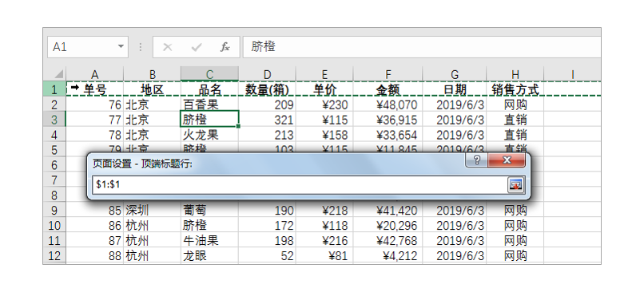The image size is (644, 296).
Task: Click the 金额 header cell
Action: [x=388, y=89]
